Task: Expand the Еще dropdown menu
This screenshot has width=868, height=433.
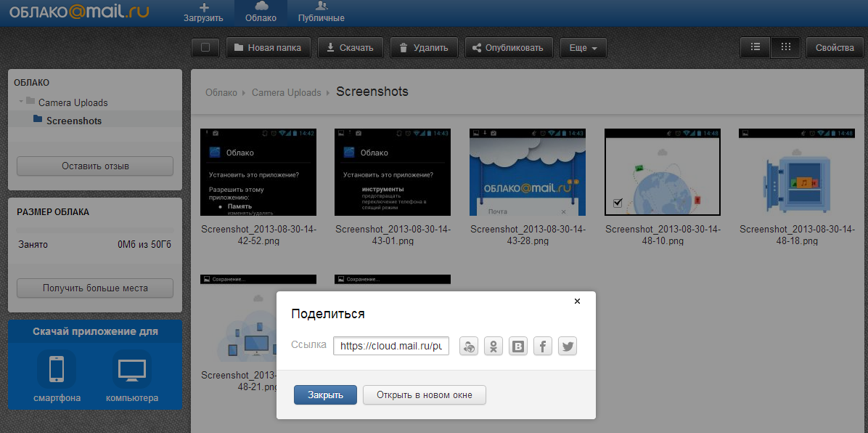Action: (584, 48)
